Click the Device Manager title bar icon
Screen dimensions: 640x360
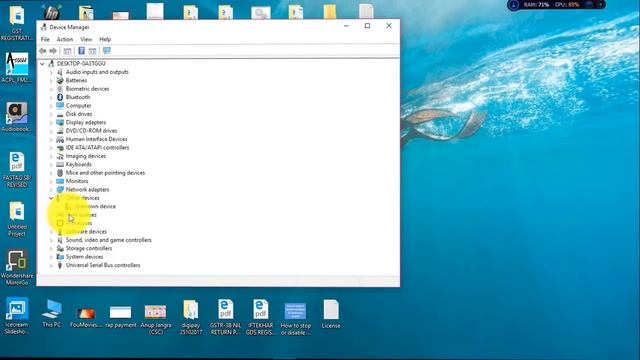(44, 27)
